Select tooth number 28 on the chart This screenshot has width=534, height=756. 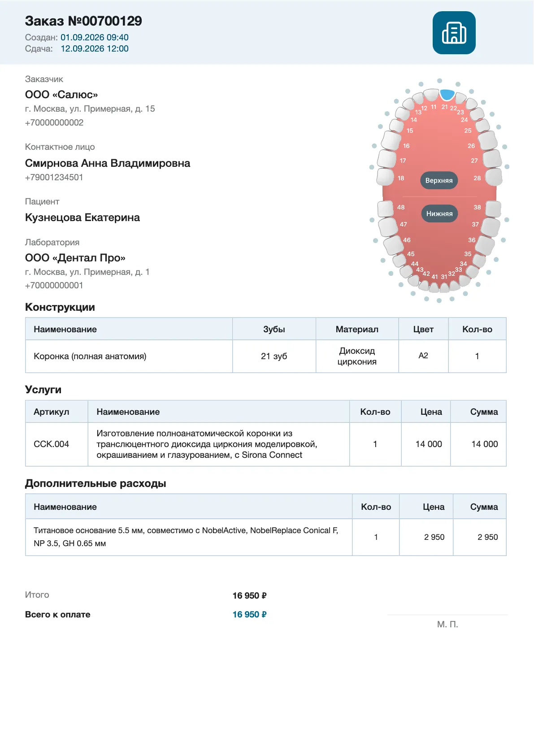(494, 177)
